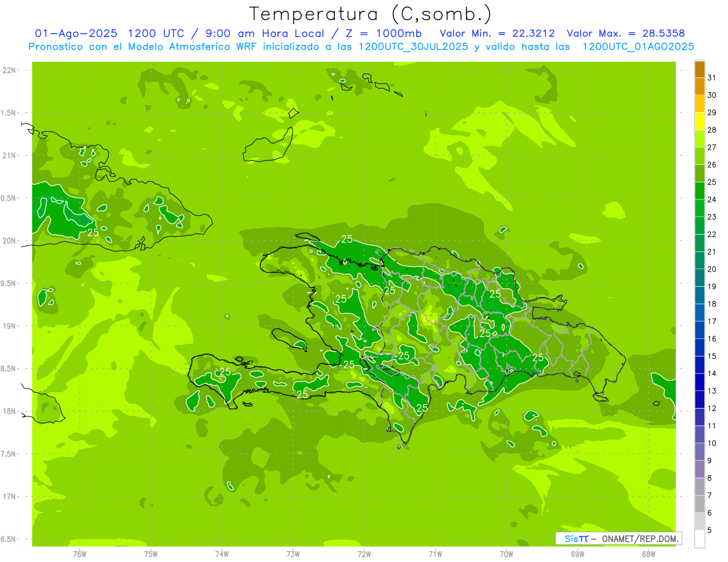The height and width of the screenshot is (562, 728).
Task: Select the 'Valor Max. = 28.5358' text
Action: [625, 33]
